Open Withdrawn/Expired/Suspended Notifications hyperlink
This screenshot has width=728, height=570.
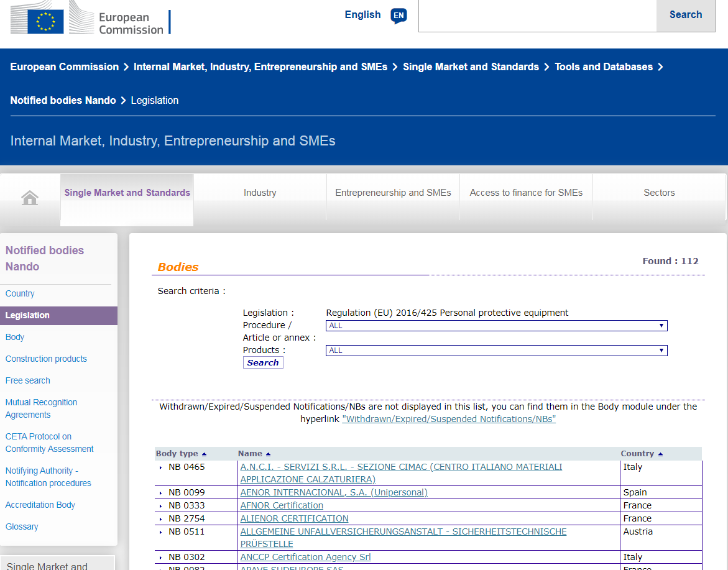448,419
